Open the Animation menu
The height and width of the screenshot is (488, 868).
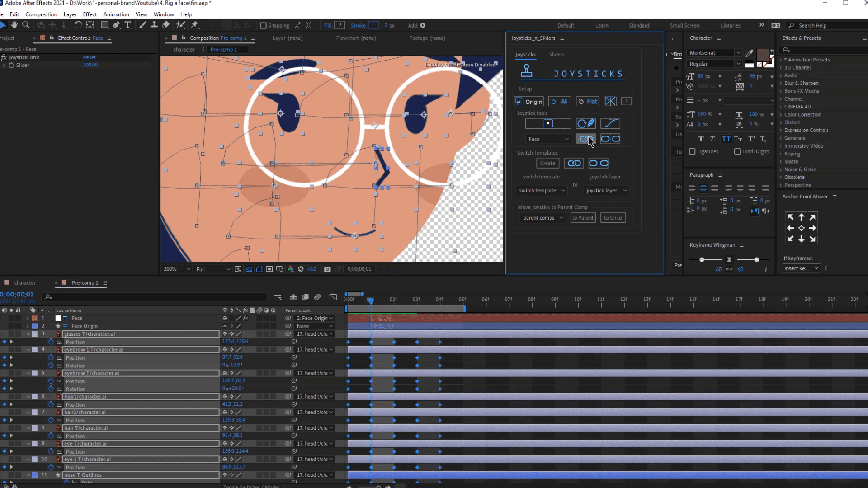point(116,14)
